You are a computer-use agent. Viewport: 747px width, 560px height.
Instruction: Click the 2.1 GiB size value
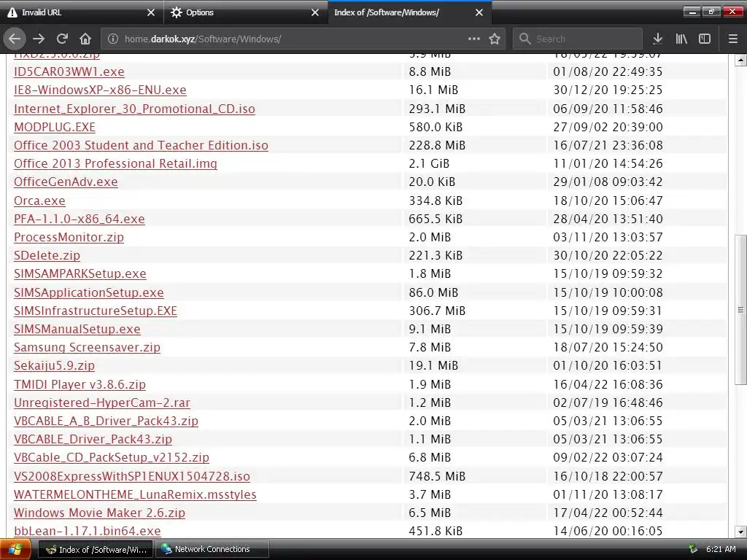pos(429,163)
